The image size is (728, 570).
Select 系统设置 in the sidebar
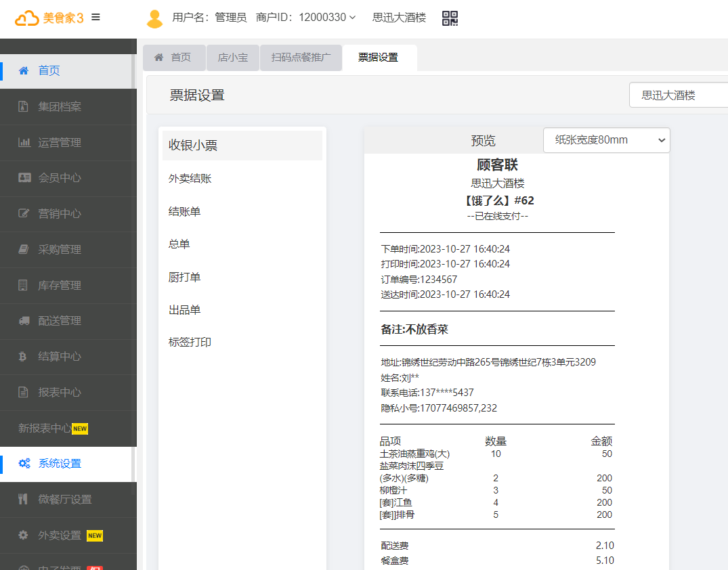60,464
